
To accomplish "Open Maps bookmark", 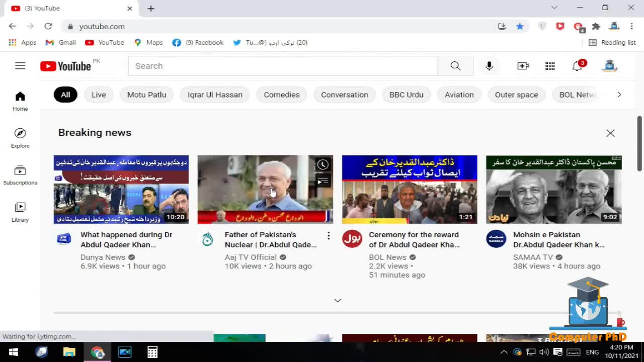I will click(x=148, y=43).
